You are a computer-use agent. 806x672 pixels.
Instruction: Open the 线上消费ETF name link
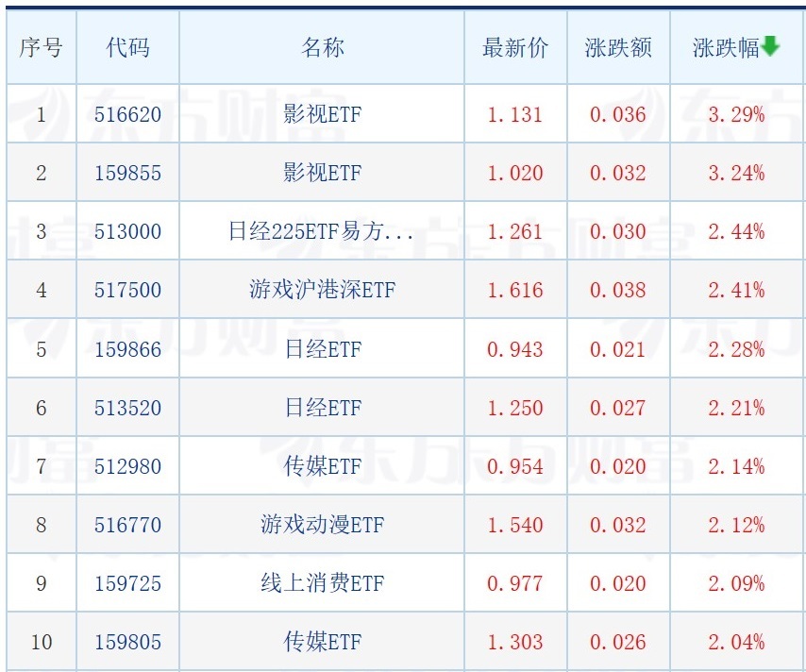tap(322, 583)
